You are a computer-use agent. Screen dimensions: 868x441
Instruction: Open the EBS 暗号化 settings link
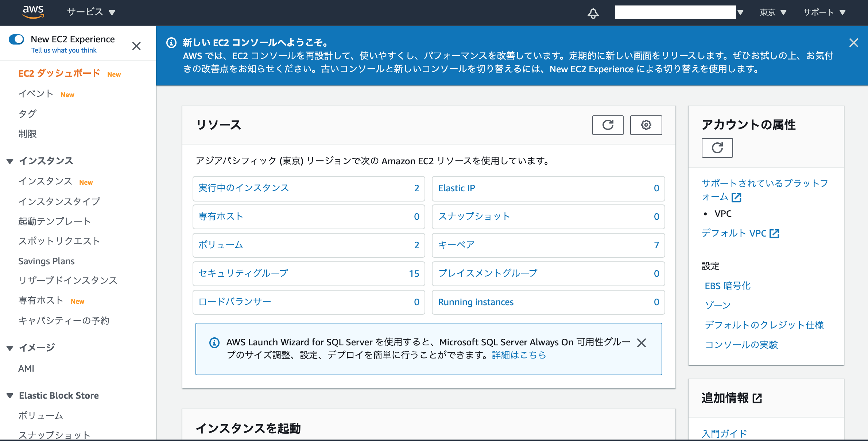tap(727, 285)
